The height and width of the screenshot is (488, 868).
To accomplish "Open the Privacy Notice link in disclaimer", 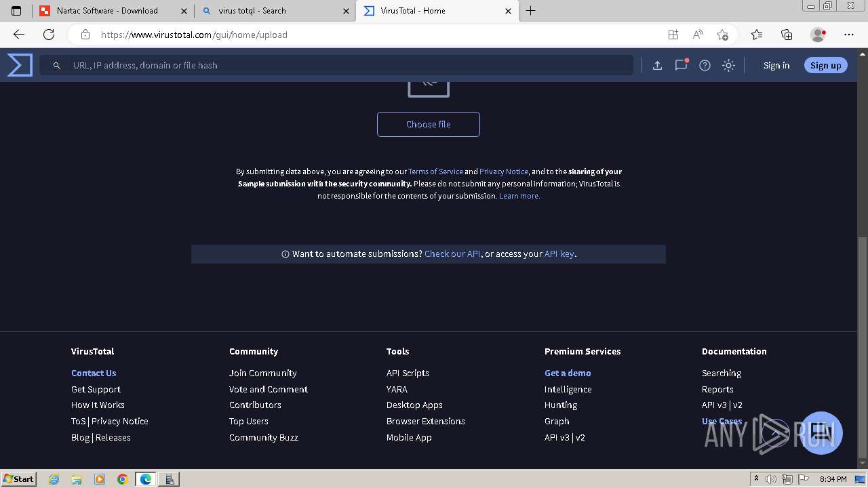I will pos(504,171).
